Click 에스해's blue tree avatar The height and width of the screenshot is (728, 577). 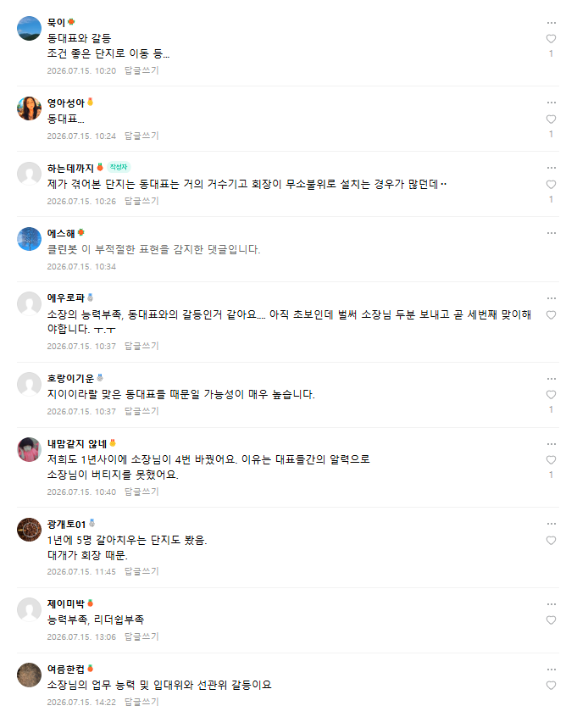coord(30,239)
